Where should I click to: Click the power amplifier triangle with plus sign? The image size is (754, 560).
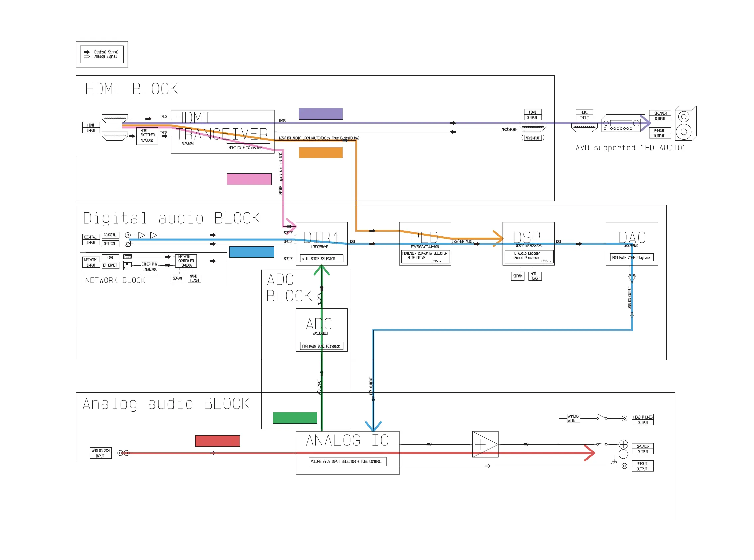click(x=485, y=444)
